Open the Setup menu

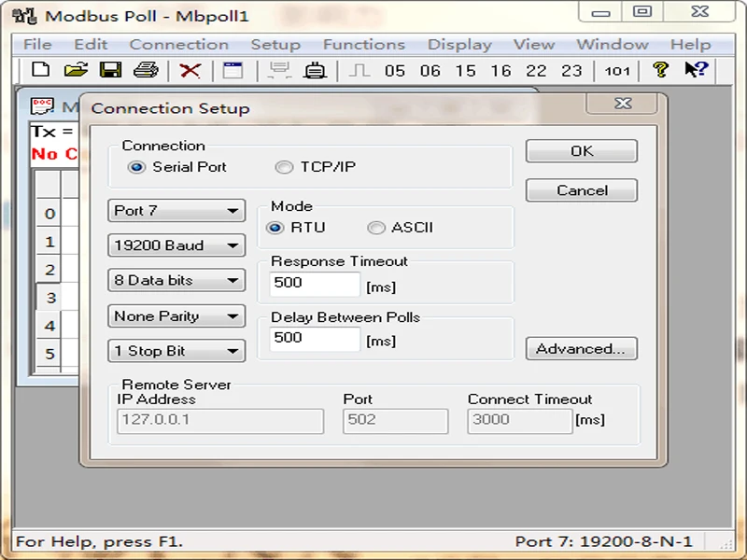pyautogui.click(x=275, y=44)
